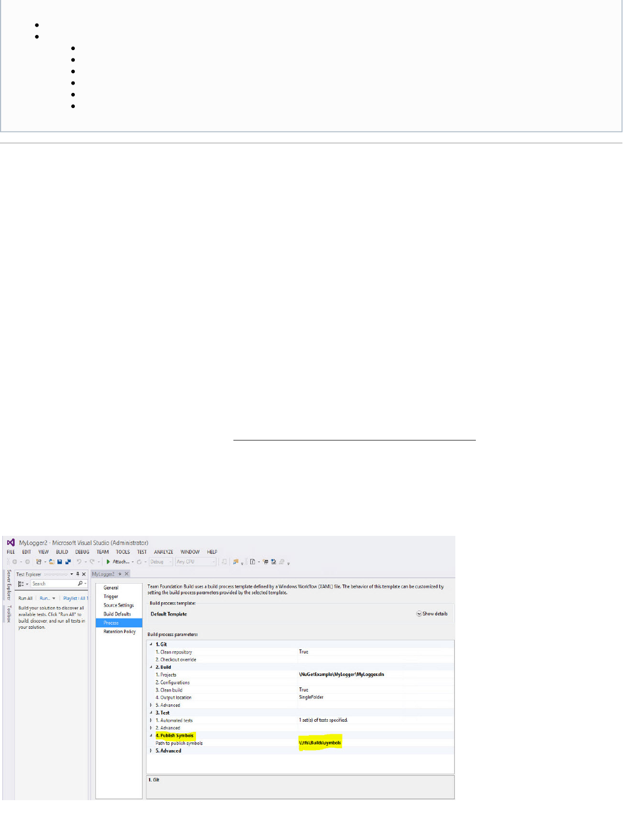This screenshot has width=623, height=840.
Task: Open the HELP menu
Action: click(212, 552)
